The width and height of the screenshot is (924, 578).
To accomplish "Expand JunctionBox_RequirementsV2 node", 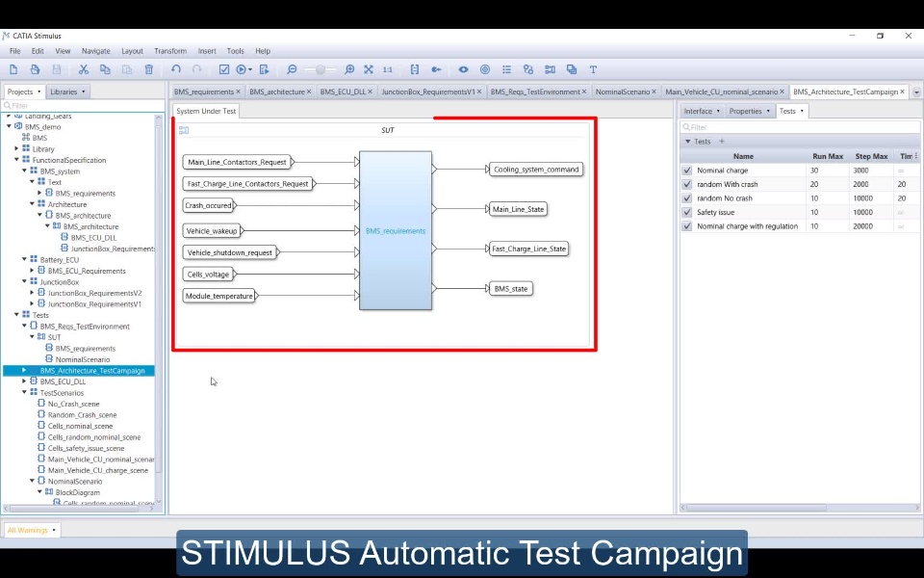I will click(32, 293).
